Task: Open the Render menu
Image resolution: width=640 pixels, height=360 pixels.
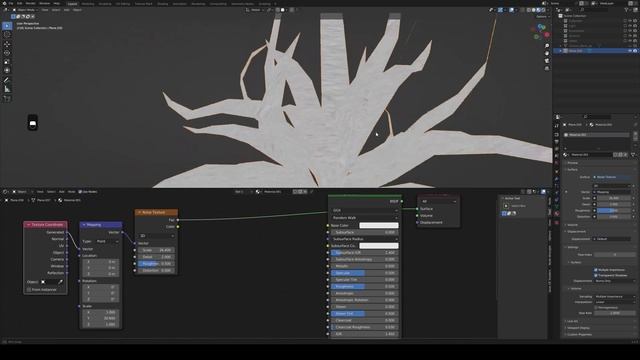Action: 30,3
